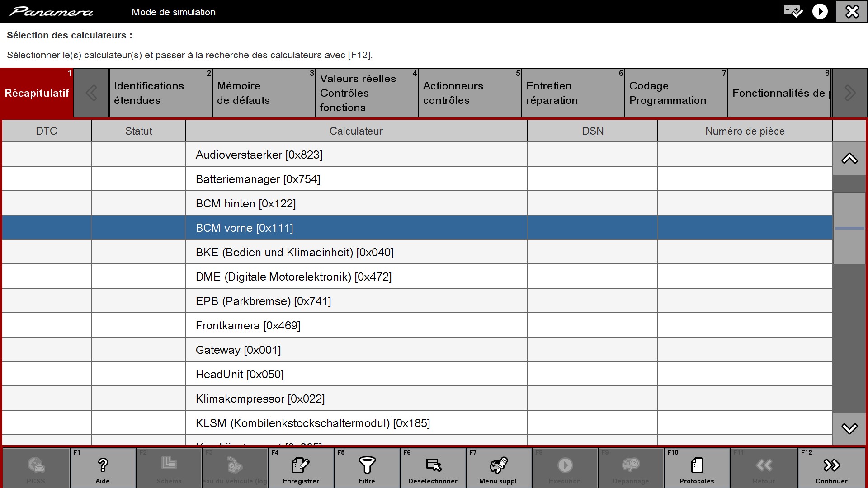Sort by Calculateur column header

356,131
